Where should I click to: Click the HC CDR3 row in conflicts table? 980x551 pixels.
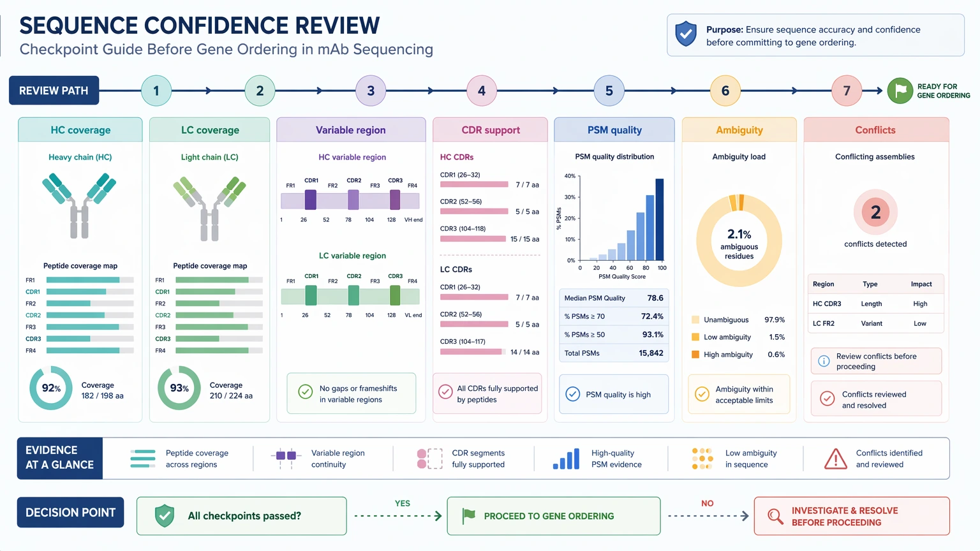(875, 304)
